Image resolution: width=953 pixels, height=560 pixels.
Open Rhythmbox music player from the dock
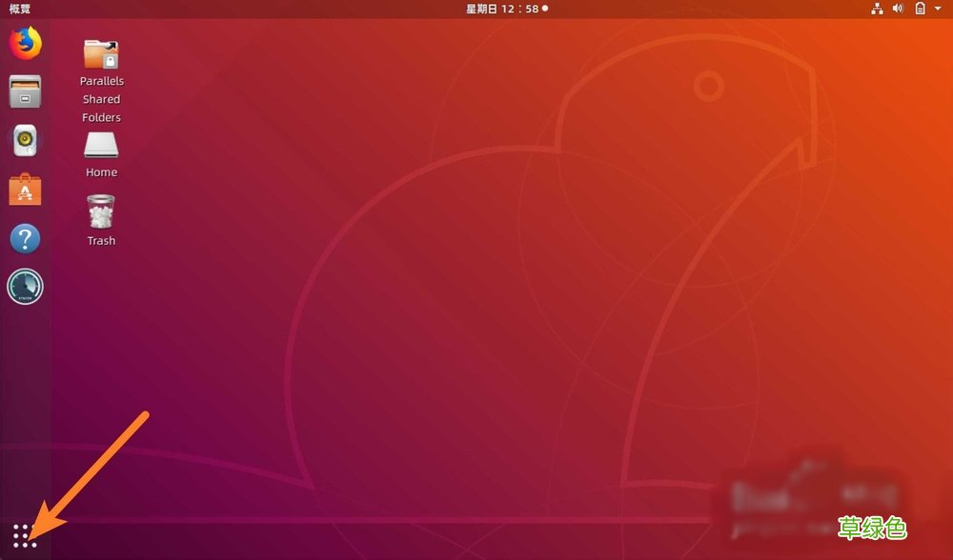24,141
